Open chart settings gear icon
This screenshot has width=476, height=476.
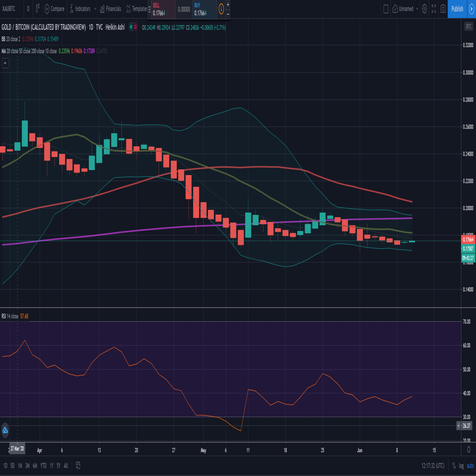424,9
